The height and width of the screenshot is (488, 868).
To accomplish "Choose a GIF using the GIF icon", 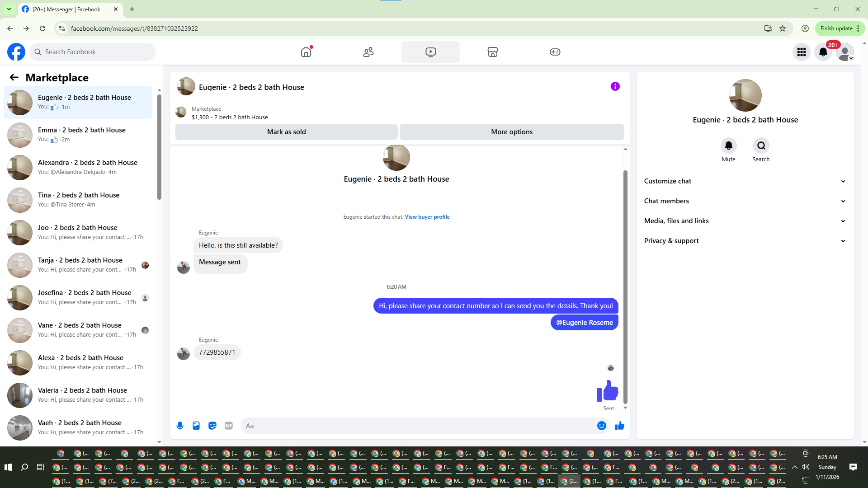I will pyautogui.click(x=229, y=426).
